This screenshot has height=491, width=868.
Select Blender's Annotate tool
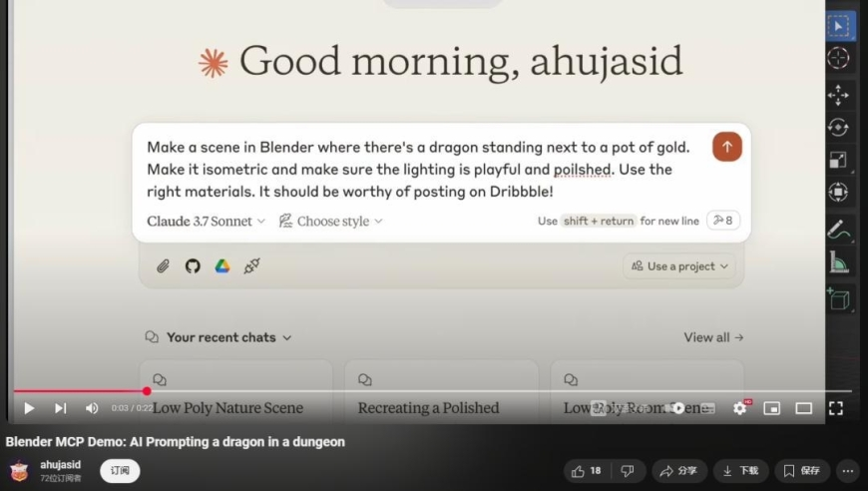point(839,230)
